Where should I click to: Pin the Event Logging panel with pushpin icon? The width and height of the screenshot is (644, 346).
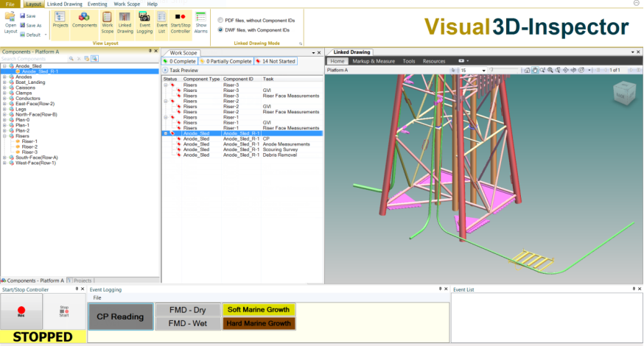[x=440, y=289]
